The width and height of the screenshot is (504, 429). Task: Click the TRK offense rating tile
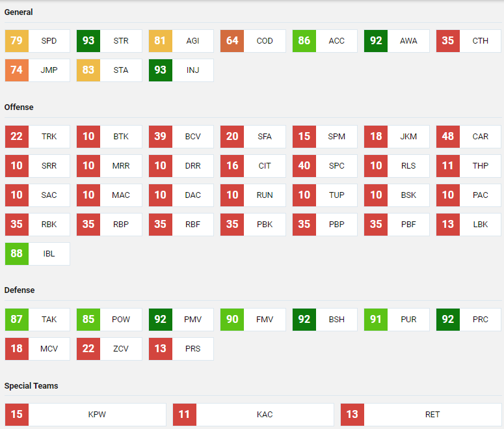coord(37,137)
